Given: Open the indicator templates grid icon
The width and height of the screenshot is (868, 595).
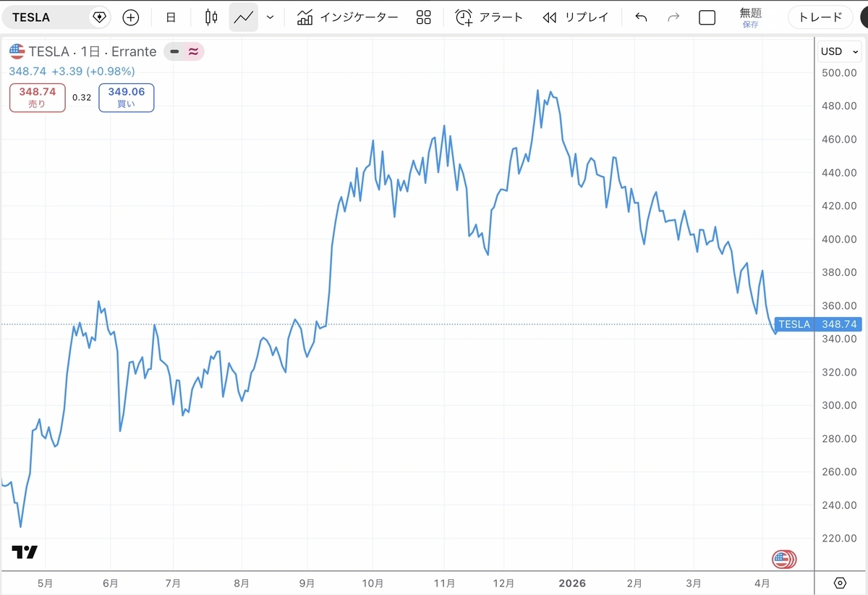Looking at the screenshot, I should (424, 17).
